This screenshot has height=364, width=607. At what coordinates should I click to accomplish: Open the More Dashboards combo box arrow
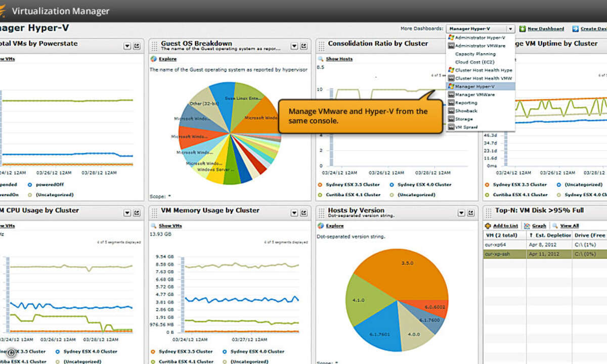pyautogui.click(x=510, y=29)
